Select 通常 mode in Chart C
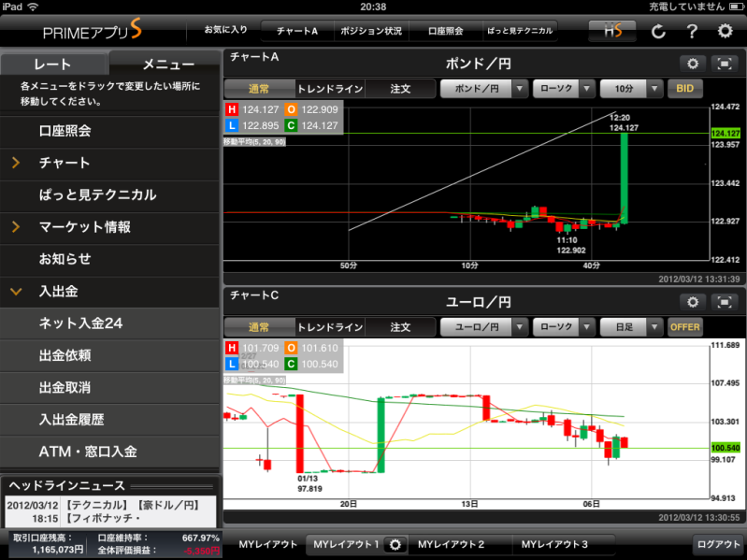The width and height of the screenshot is (747, 560). tap(259, 327)
